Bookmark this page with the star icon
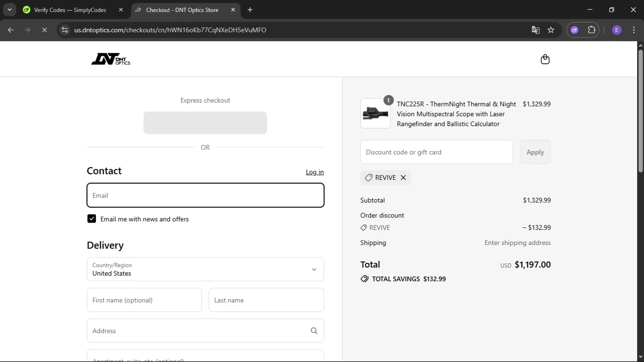644x362 pixels. click(x=551, y=30)
